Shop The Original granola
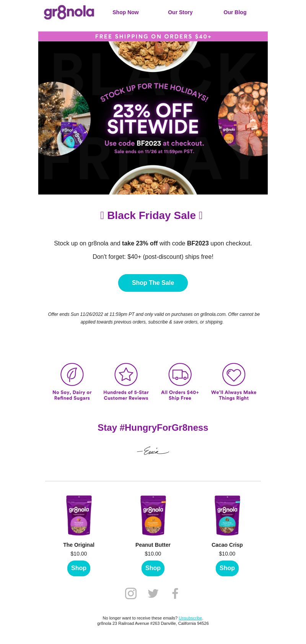This screenshot has height=644, width=306. click(x=79, y=568)
